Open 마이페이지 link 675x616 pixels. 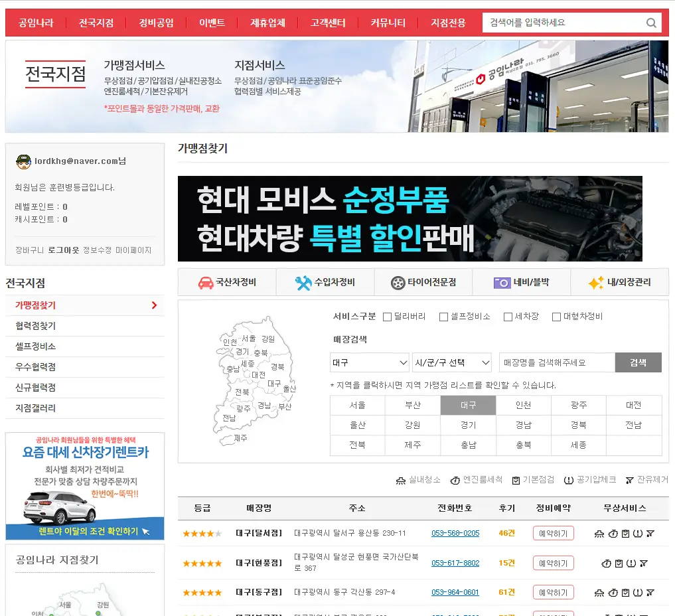click(133, 250)
